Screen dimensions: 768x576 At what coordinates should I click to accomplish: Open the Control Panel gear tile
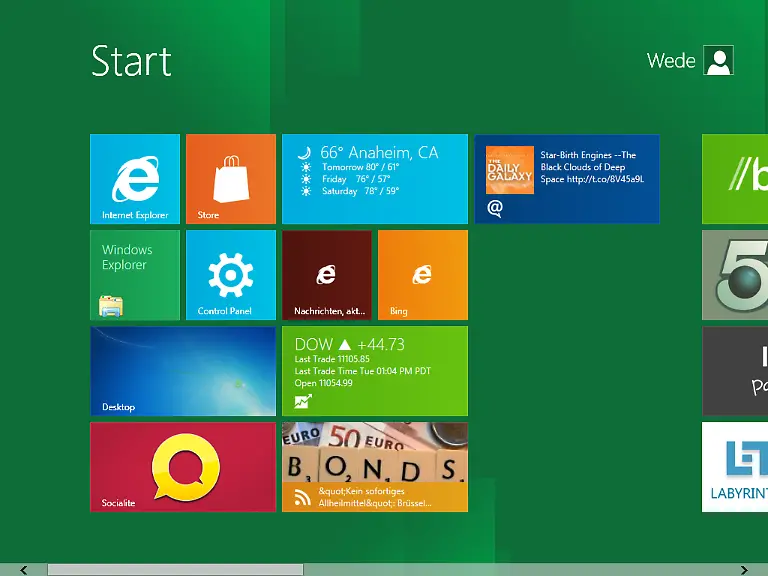coord(231,275)
